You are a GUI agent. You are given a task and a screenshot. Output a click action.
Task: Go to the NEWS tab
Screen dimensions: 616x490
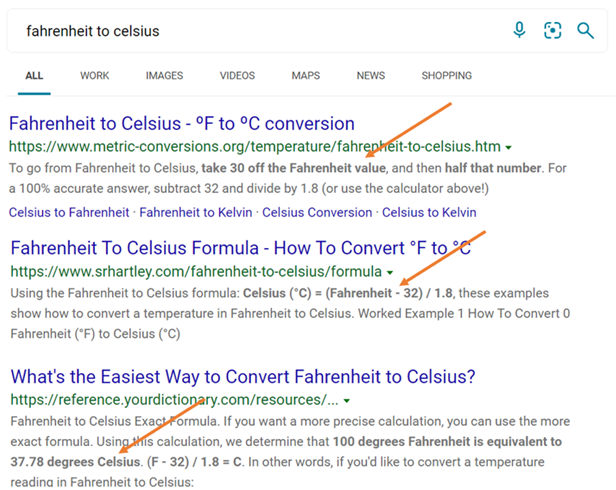tap(371, 76)
